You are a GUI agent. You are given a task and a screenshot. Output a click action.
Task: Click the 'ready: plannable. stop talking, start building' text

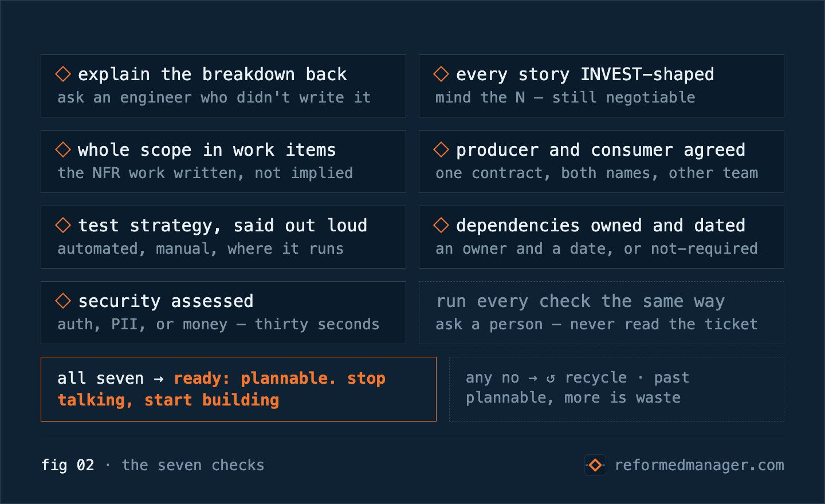(222, 389)
